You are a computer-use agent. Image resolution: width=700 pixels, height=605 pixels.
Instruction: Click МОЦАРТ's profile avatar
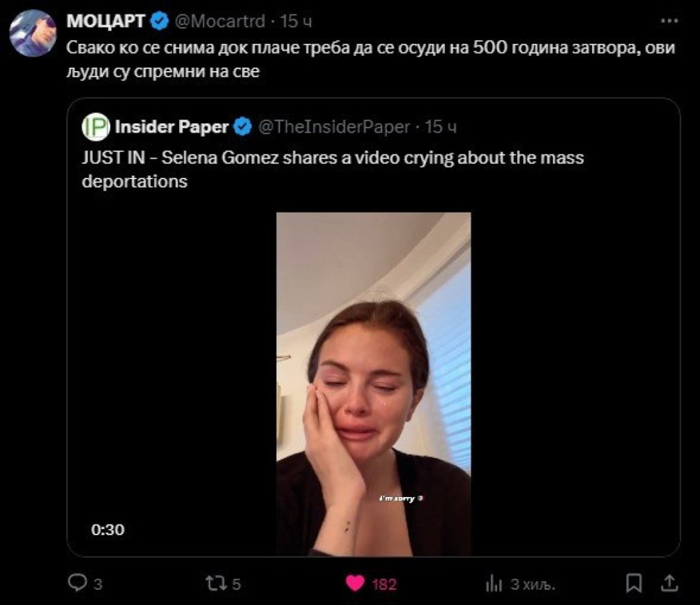point(33,33)
